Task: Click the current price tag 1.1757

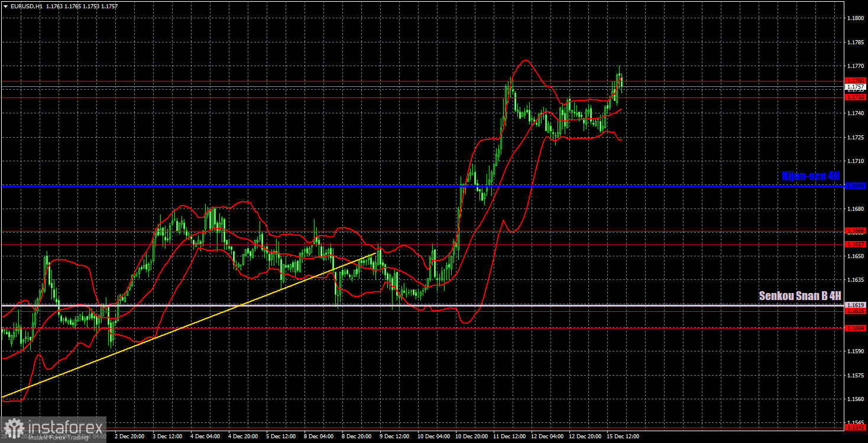Action: [x=856, y=87]
